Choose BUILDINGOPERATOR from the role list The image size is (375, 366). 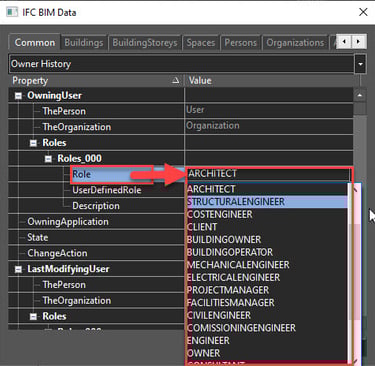pyautogui.click(x=267, y=252)
